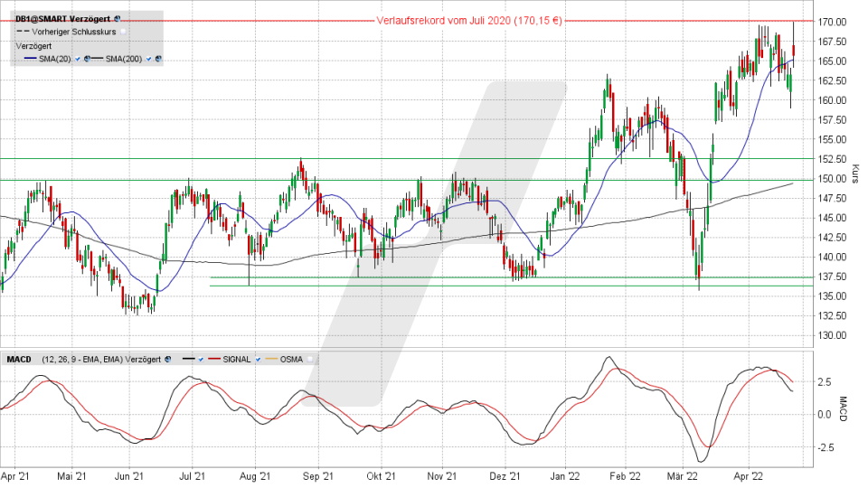
Task: Click the red SIGNAL line swatch
Action: pos(214,359)
